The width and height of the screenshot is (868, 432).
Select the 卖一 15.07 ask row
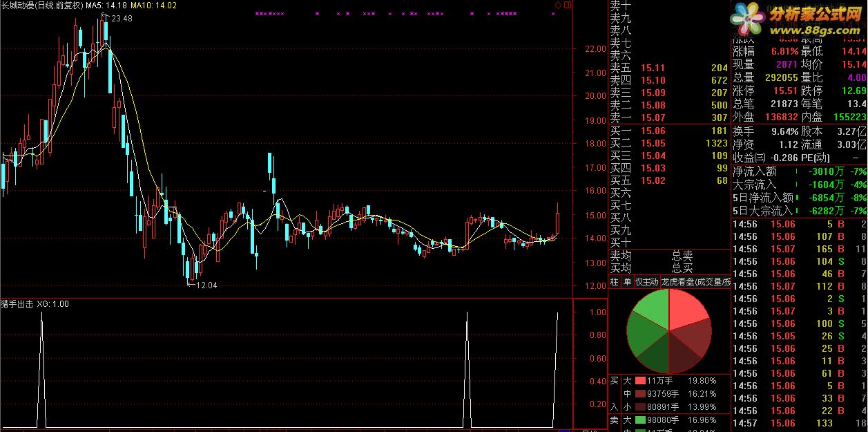point(669,118)
